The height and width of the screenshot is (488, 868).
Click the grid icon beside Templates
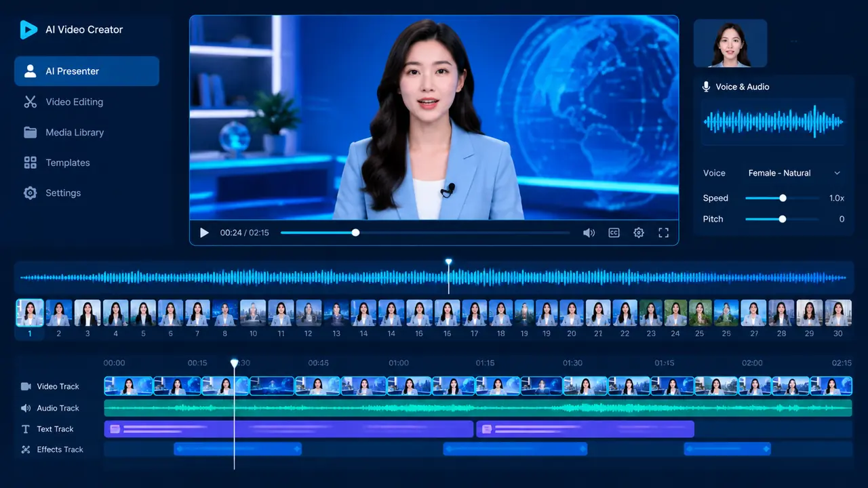tap(30, 163)
